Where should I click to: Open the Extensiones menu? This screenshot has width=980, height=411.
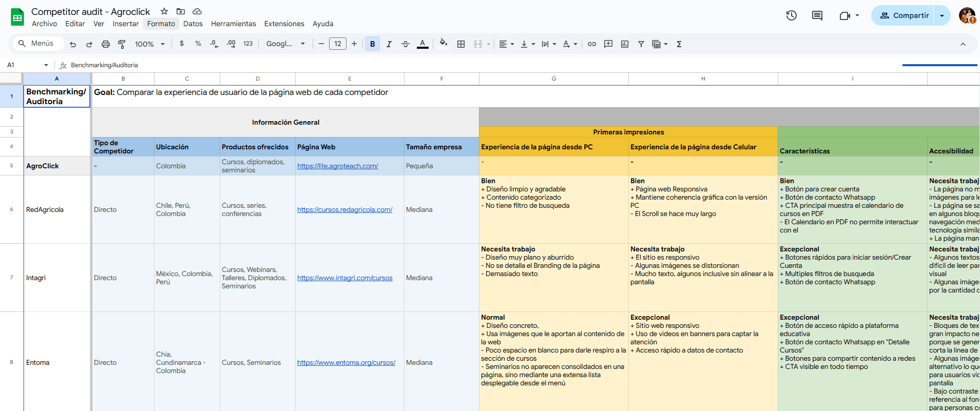pyautogui.click(x=284, y=24)
